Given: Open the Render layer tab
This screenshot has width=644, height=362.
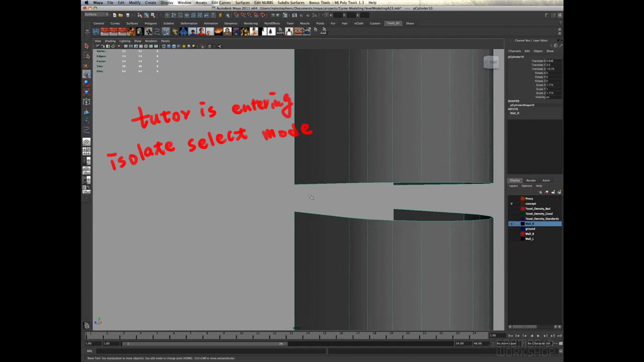Looking at the screenshot, I should 531,180.
